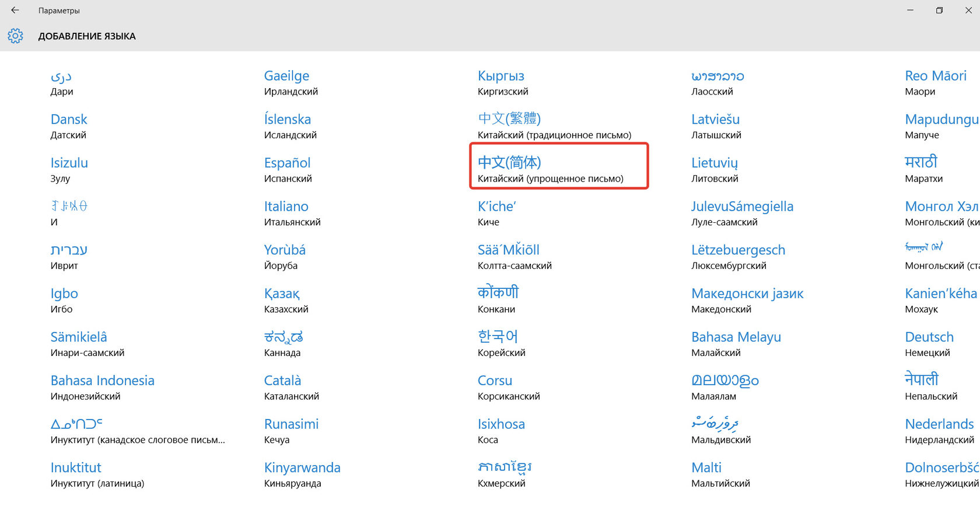Pick Corsu (Корсиканский) language

tap(509, 387)
